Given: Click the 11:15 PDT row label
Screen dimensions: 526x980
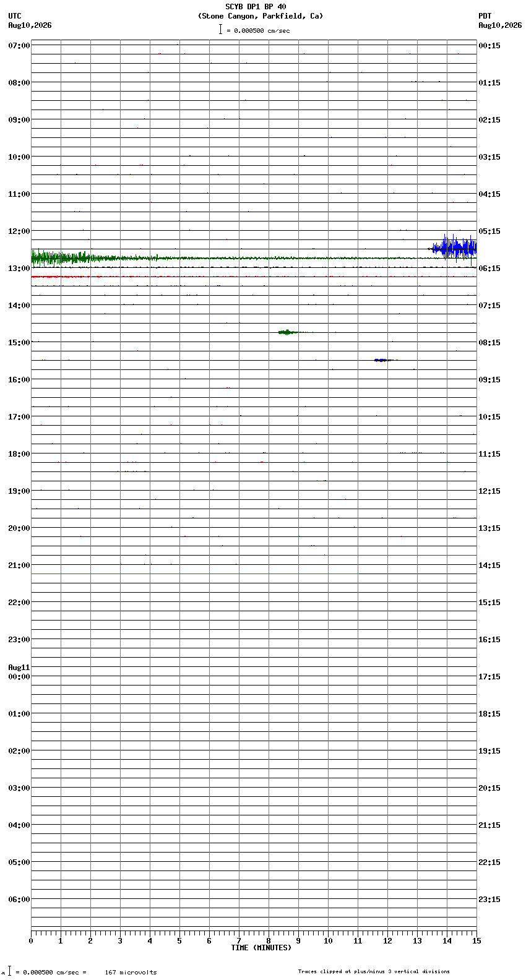Looking at the screenshot, I should pos(489,454).
